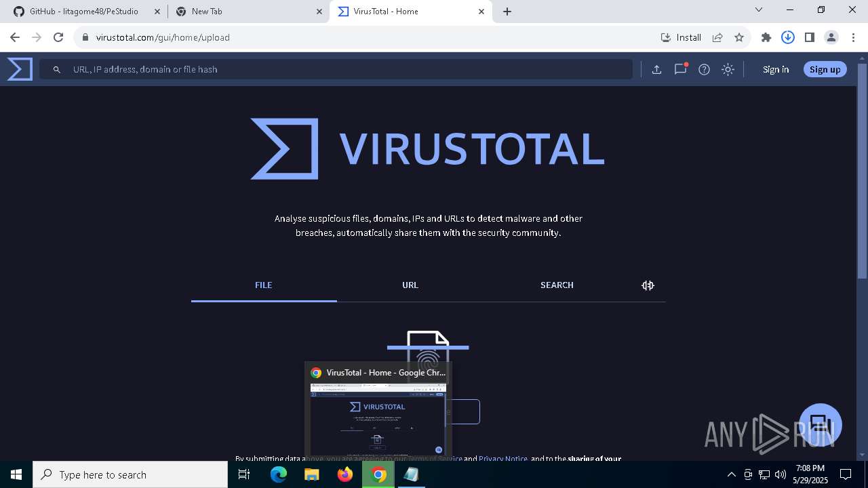Reload the page with refresh icon
Image resolution: width=868 pixels, height=488 pixels.
(58, 37)
